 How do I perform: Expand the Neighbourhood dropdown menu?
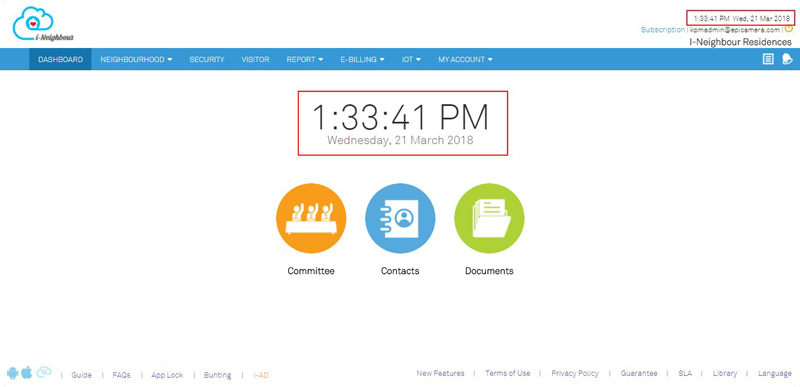[136, 60]
